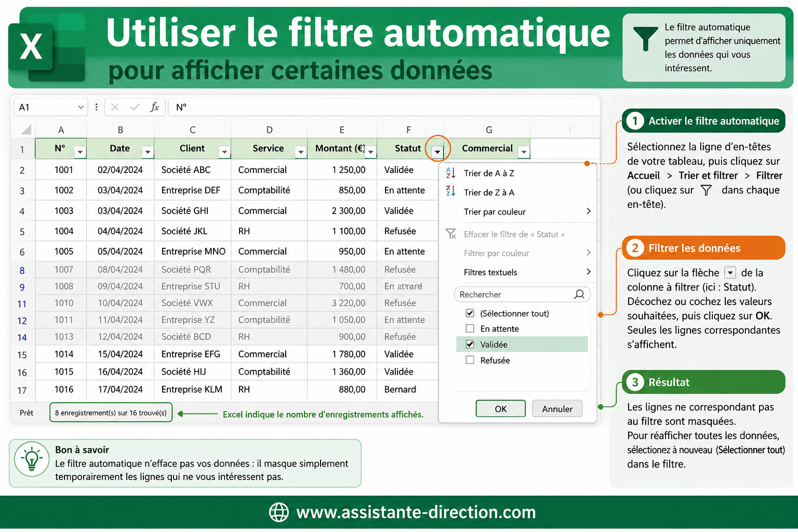Click the search magnifier icon
Image resolution: width=798 pixels, height=532 pixels.
click(579, 294)
